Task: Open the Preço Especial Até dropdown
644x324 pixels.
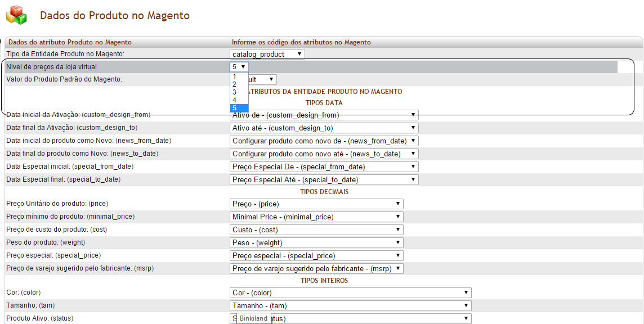Action: [324, 180]
